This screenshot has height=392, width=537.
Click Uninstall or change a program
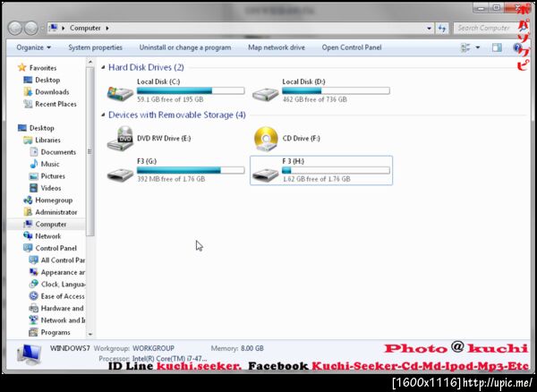click(x=185, y=47)
